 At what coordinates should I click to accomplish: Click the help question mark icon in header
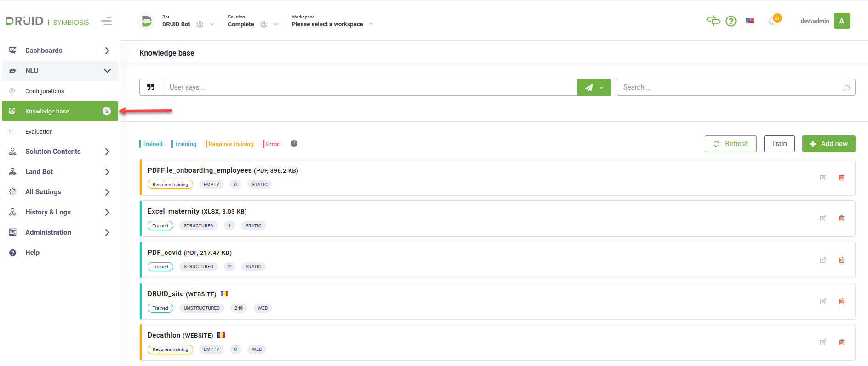[x=731, y=21]
